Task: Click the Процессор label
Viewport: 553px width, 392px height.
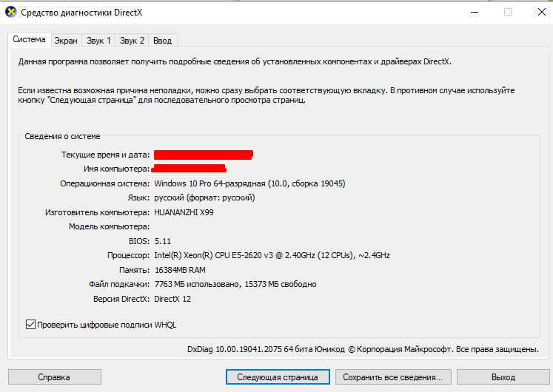Action: (128, 255)
